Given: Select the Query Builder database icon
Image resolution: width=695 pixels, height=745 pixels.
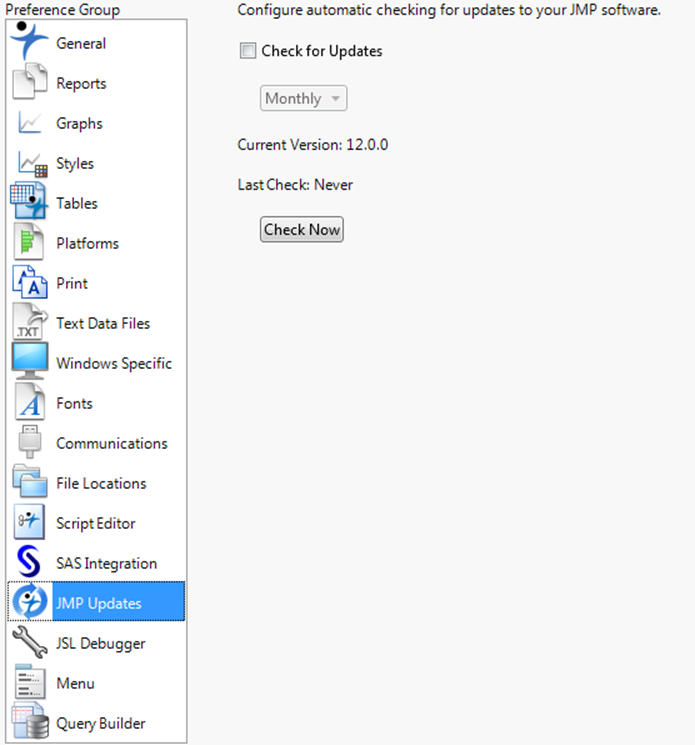Looking at the screenshot, I should pyautogui.click(x=30, y=721).
